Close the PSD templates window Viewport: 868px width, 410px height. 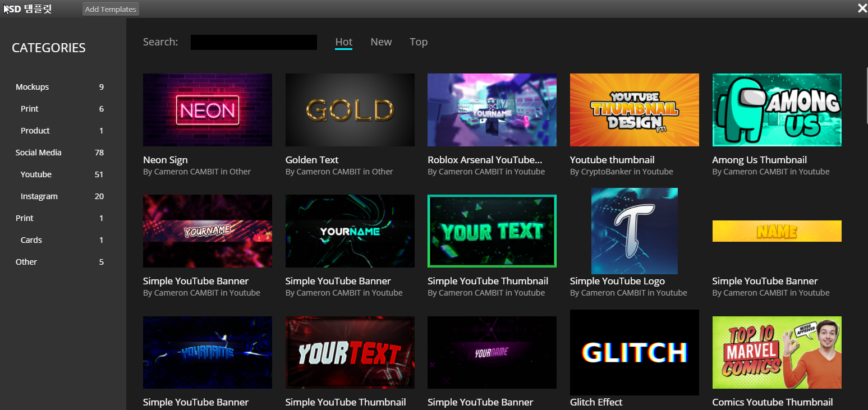(x=862, y=8)
